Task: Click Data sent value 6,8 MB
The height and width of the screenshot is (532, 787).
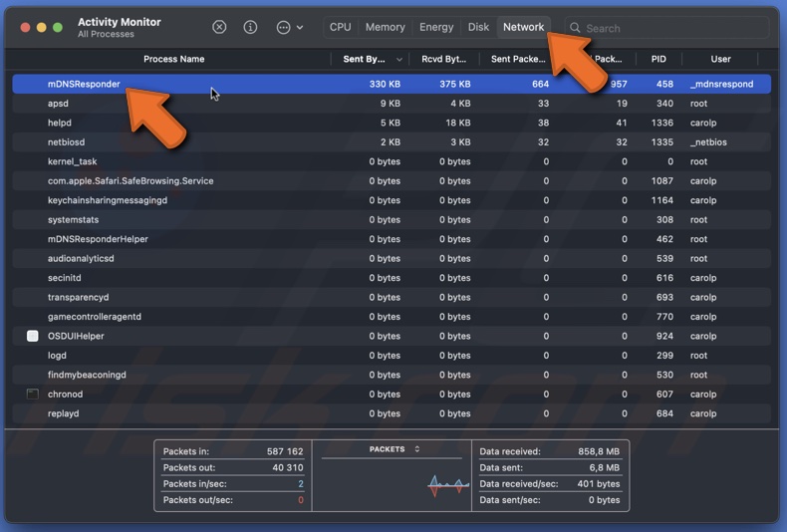Action: point(605,467)
